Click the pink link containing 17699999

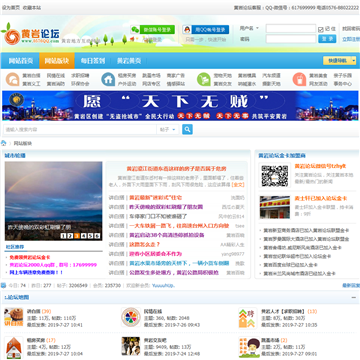53,265
